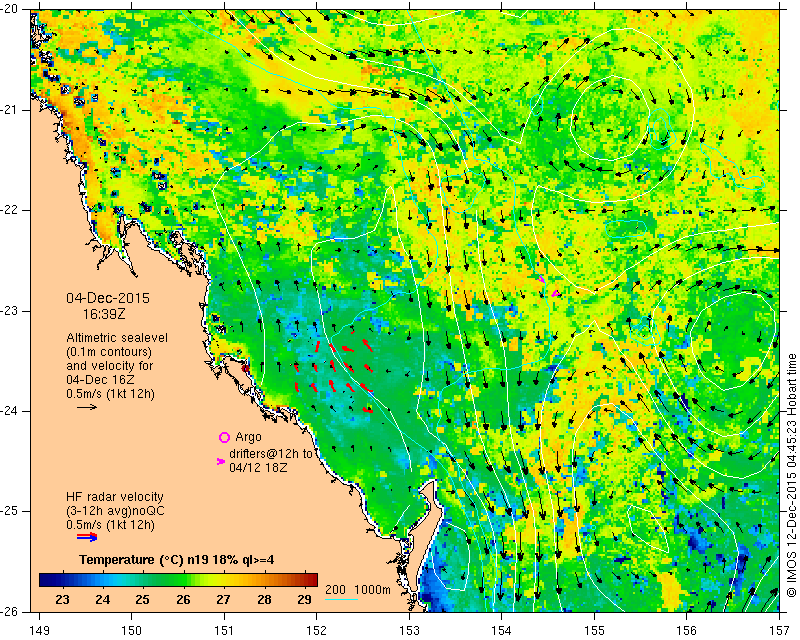Click the colorbar tick label 28
Viewport: 800px width, 640px height.
264,600
